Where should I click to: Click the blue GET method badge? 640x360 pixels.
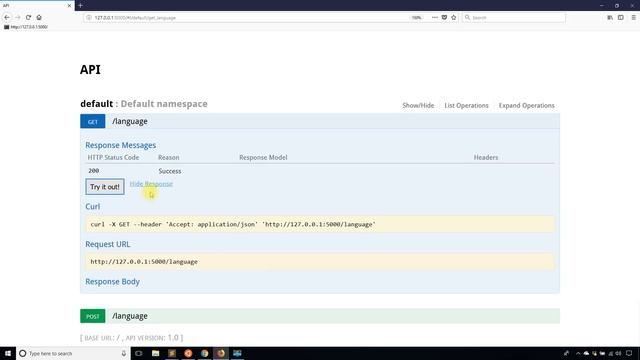click(x=93, y=121)
